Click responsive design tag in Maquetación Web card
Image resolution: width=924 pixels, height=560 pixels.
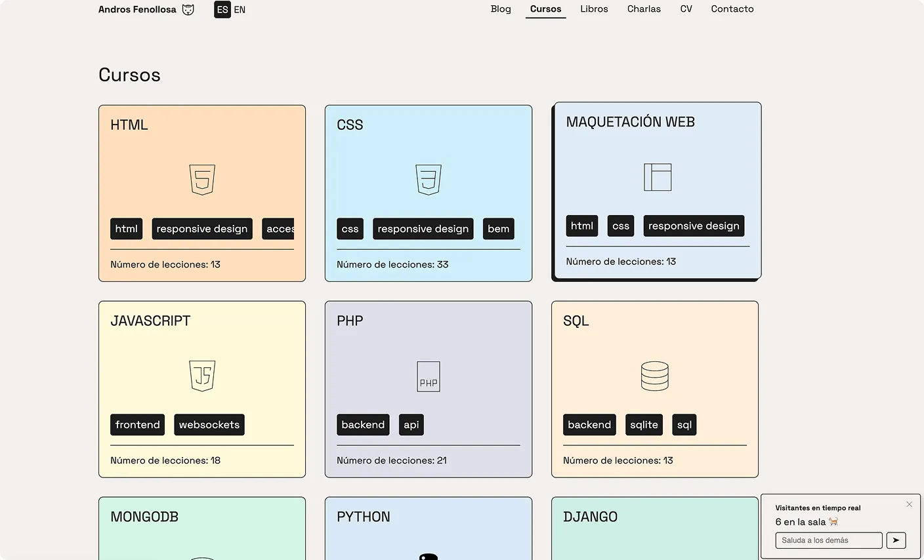[x=694, y=226]
